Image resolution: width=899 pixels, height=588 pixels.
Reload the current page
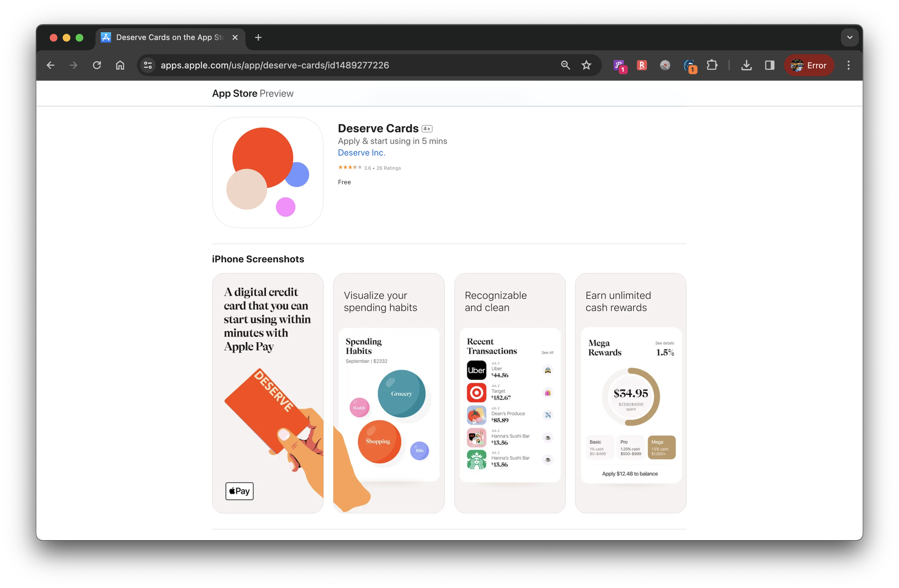97,65
